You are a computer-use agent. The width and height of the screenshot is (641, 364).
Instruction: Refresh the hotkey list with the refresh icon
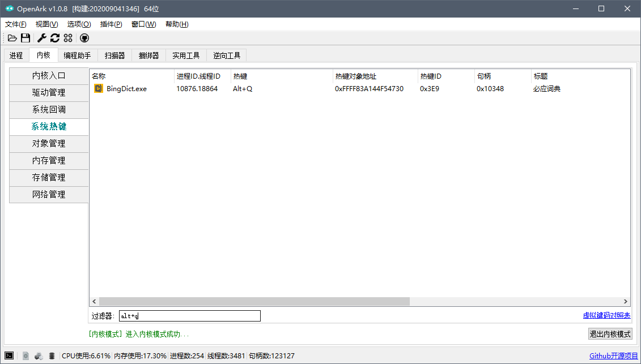54,38
